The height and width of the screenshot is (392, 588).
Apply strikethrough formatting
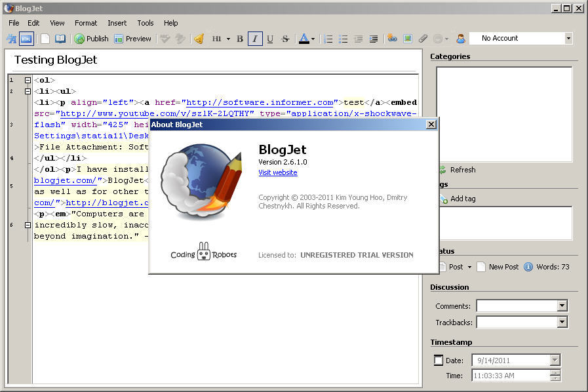coord(285,39)
